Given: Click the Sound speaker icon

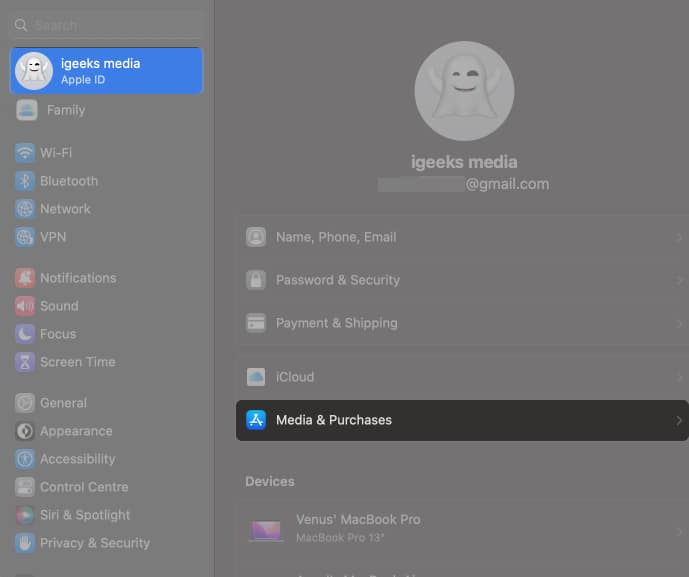Looking at the screenshot, I should pos(25,306).
